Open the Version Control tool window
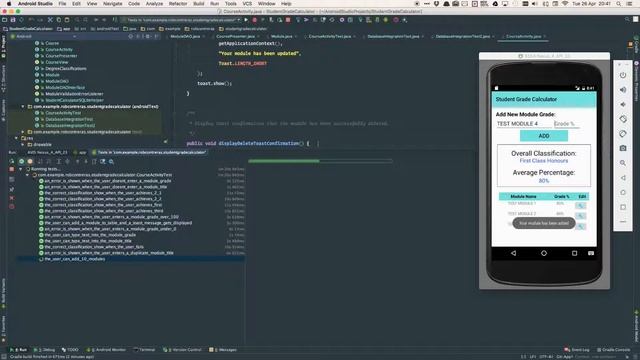 182,350
